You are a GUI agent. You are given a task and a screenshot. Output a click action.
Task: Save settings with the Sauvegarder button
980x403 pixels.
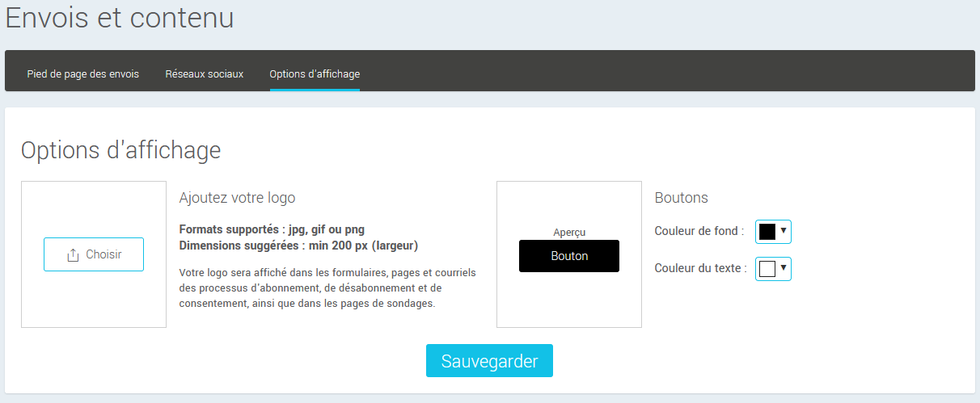489,361
